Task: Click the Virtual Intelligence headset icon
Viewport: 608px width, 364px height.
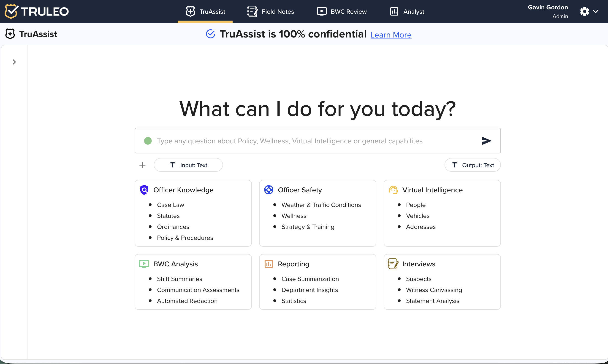Action: [393, 190]
